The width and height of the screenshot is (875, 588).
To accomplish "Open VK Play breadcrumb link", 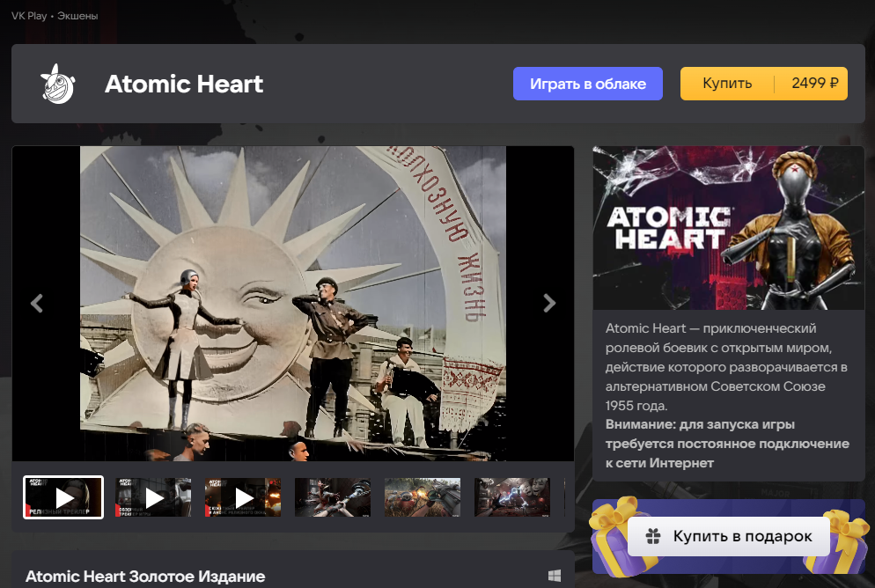I will tap(29, 16).
